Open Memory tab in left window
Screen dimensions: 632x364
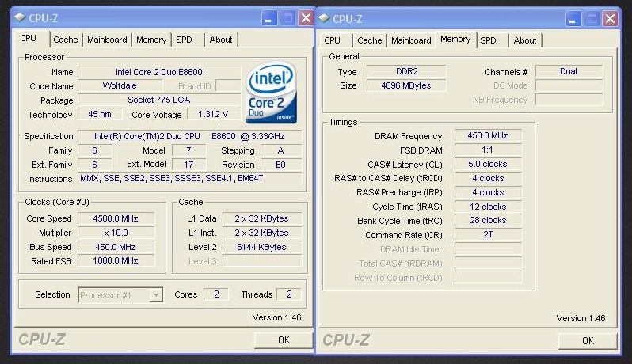[151, 40]
